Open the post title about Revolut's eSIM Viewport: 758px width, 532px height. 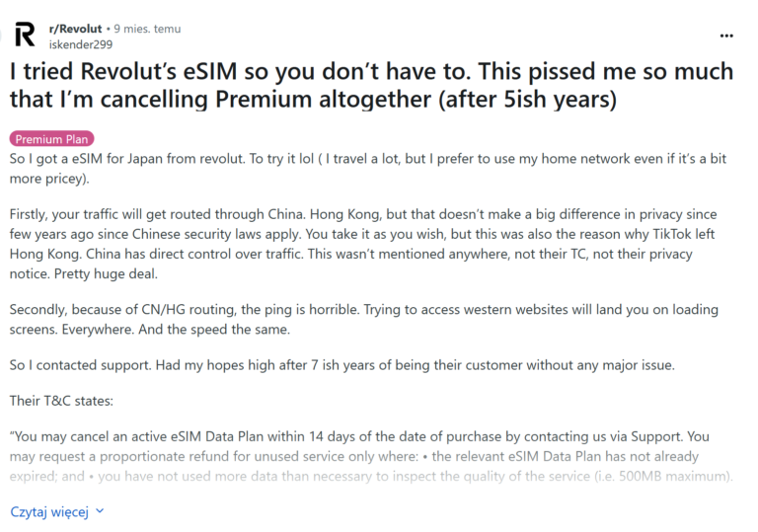click(371, 85)
